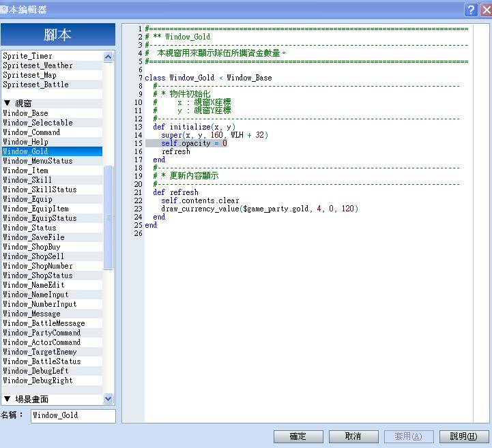The height and width of the screenshot is (448, 492).
Task: Open the Window_Base script
Action: point(52,113)
